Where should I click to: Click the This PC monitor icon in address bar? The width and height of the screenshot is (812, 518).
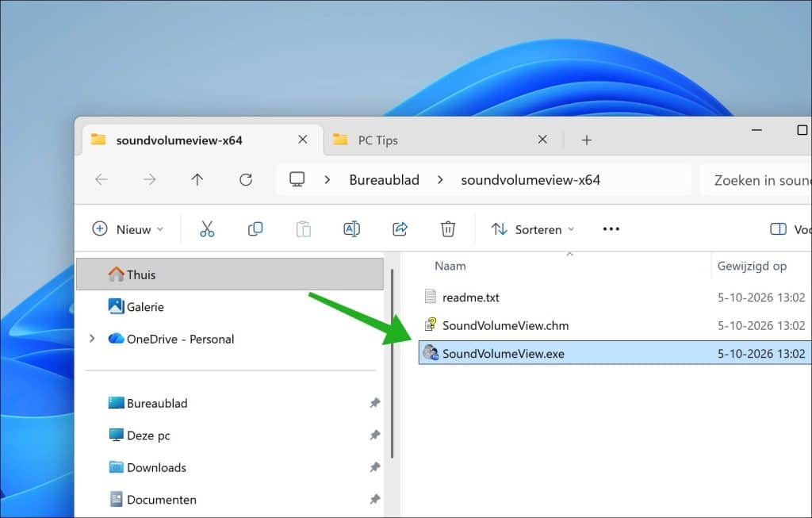pyautogui.click(x=297, y=179)
